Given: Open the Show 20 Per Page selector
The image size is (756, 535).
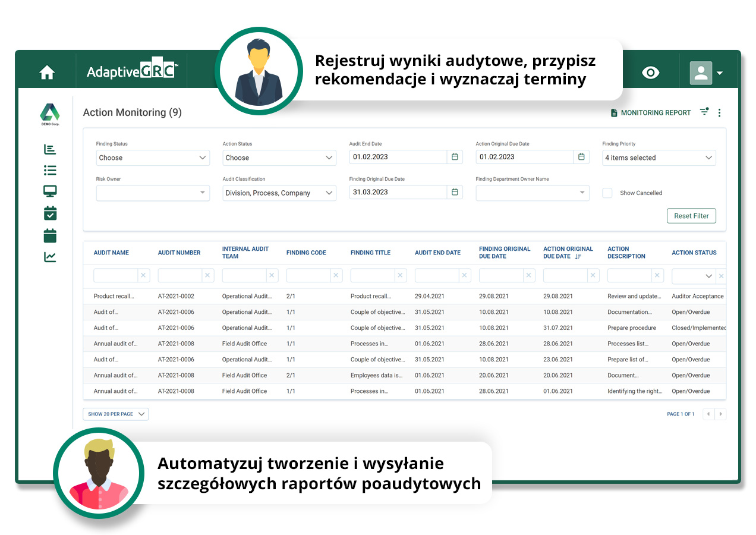Looking at the screenshot, I should coord(115,414).
